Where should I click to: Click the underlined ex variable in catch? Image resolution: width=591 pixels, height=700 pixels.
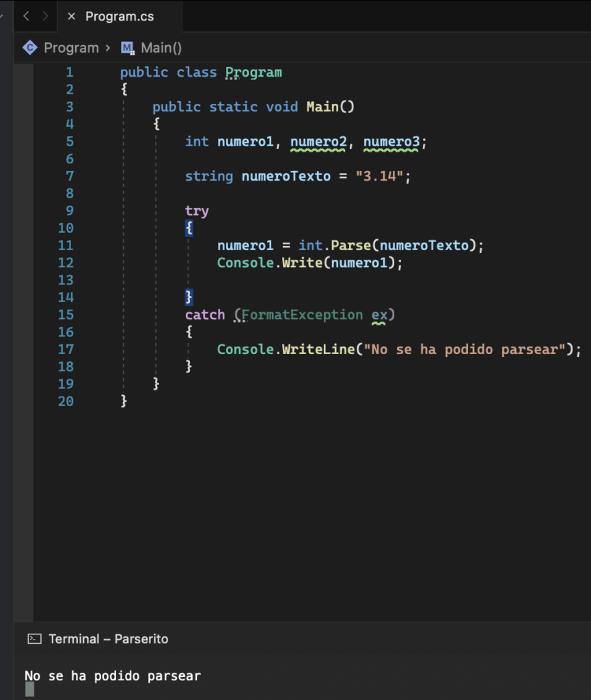click(x=379, y=314)
